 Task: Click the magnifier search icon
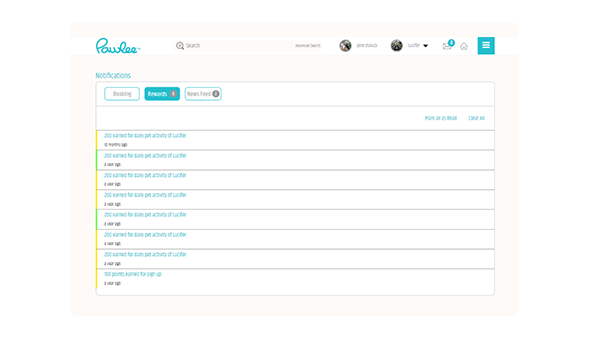[180, 46]
